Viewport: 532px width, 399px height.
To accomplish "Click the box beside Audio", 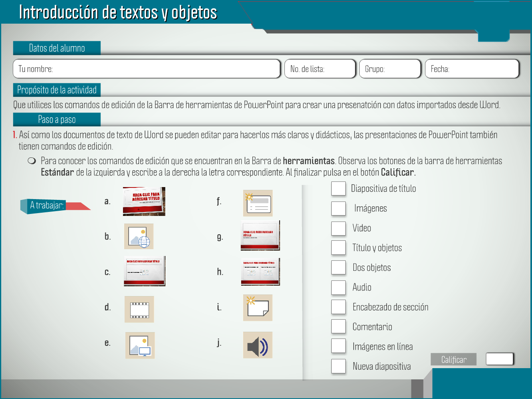I will 339,287.
